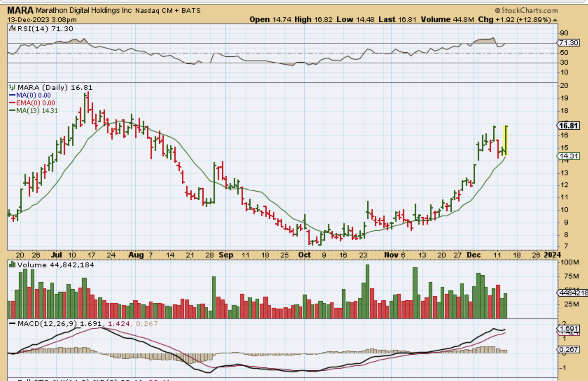The height and width of the screenshot is (381, 588).
Task: Click the Marathon Digital Holdings Inc company name
Action: point(84,10)
